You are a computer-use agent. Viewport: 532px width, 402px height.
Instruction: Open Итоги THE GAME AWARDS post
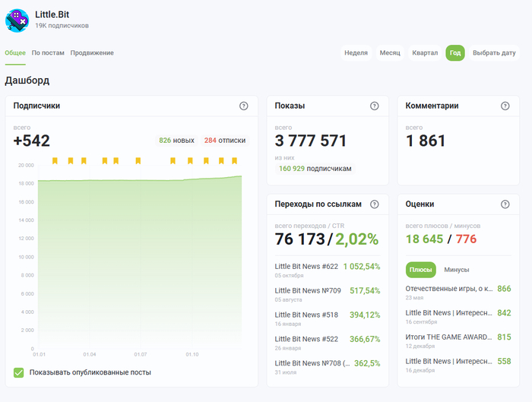pyautogui.click(x=448, y=337)
